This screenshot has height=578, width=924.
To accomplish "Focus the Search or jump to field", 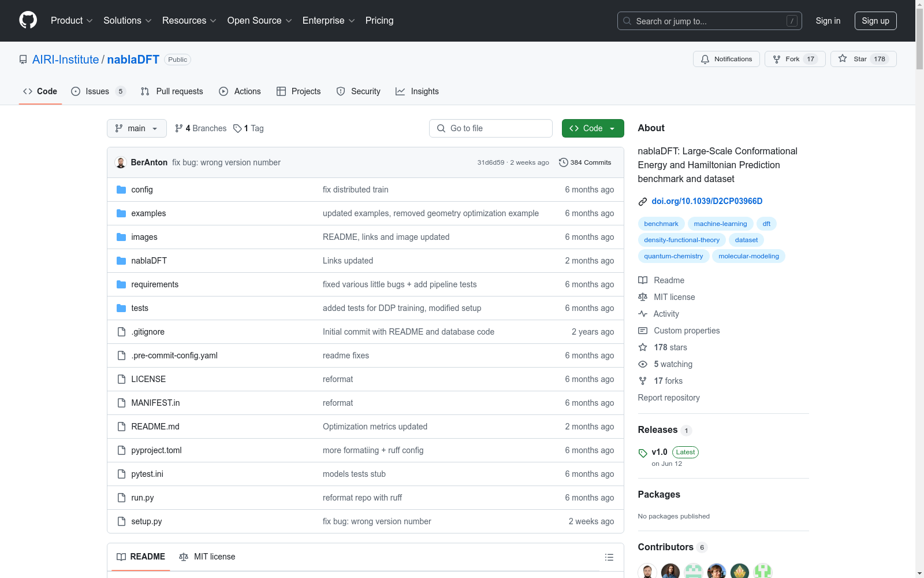I will [710, 21].
